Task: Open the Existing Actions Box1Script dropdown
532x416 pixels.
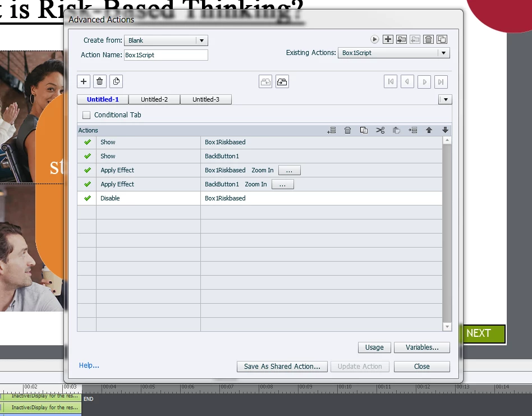Action: point(393,53)
